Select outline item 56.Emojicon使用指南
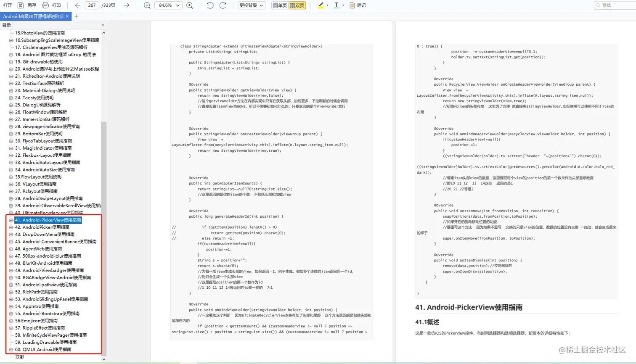Screen dimensions: 636x364 click(x=36, y=321)
